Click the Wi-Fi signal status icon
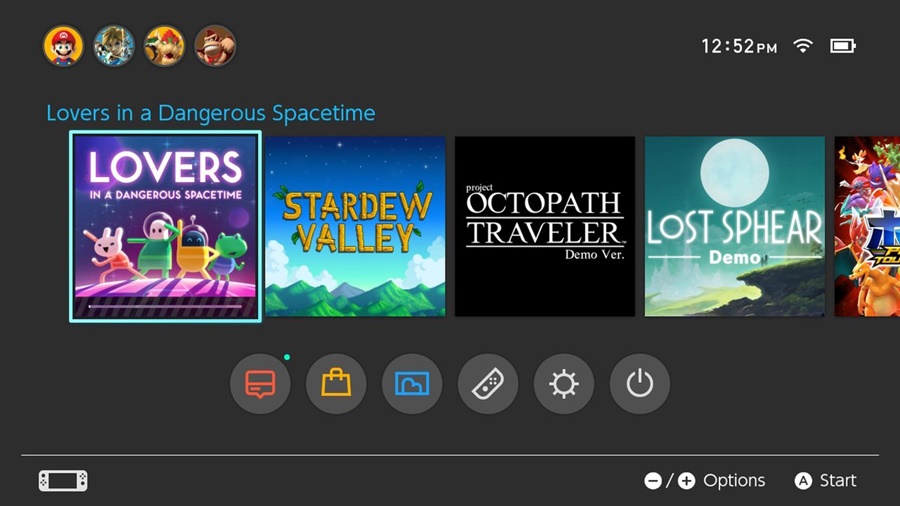The width and height of the screenshot is (900, 506). click(x=803, y=45)
